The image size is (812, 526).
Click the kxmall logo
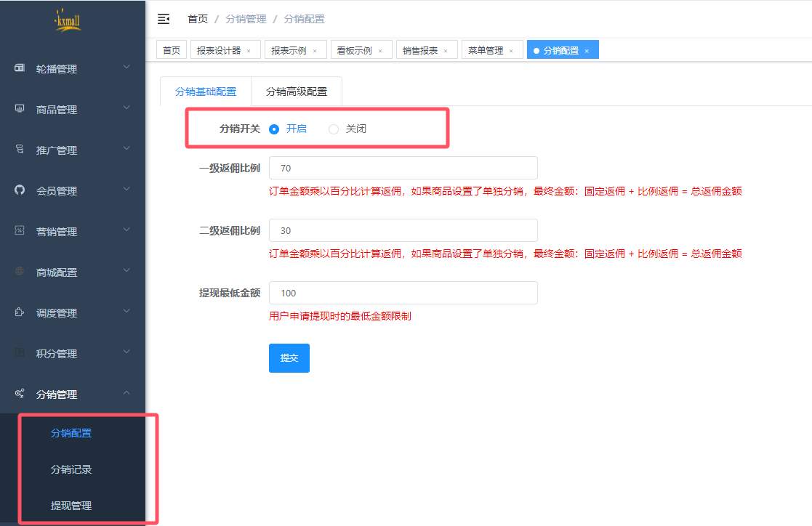click(68, 21)
